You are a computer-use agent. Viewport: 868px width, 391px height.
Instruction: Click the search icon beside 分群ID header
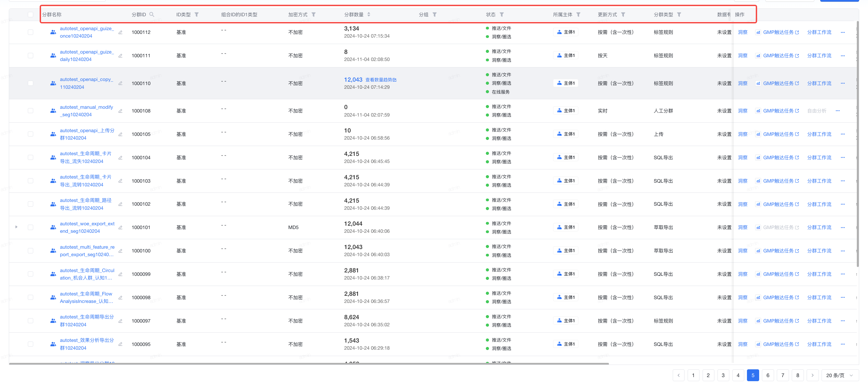pyautogui.click(x=152, y=15)
